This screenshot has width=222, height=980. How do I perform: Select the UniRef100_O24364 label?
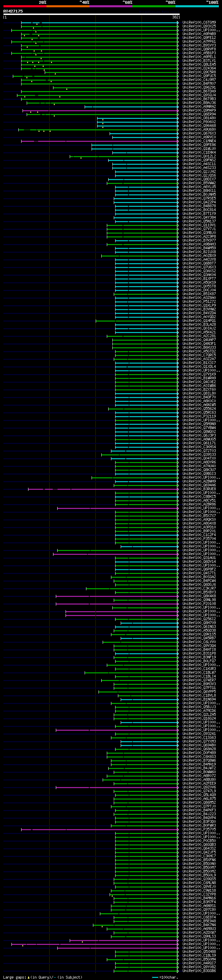tap(199, 68)
